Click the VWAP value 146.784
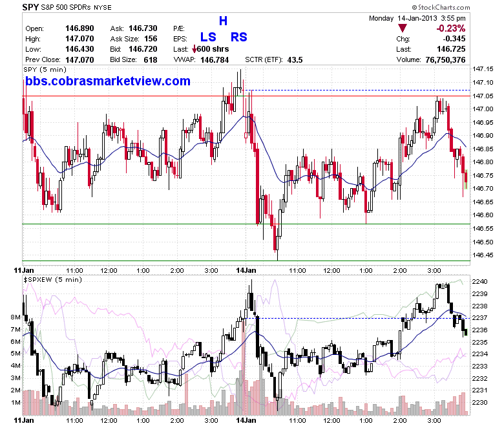 215,60
